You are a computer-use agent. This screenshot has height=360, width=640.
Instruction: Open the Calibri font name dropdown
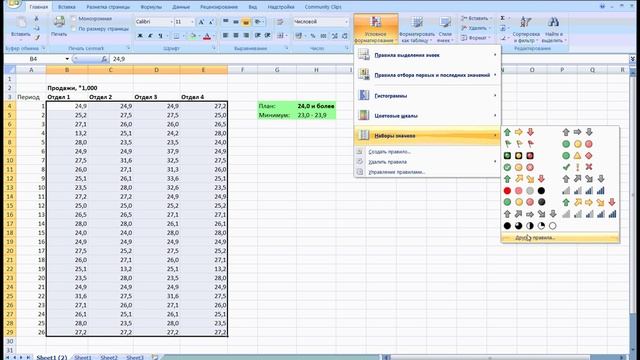pyautogui.click(x=171, y=22)
